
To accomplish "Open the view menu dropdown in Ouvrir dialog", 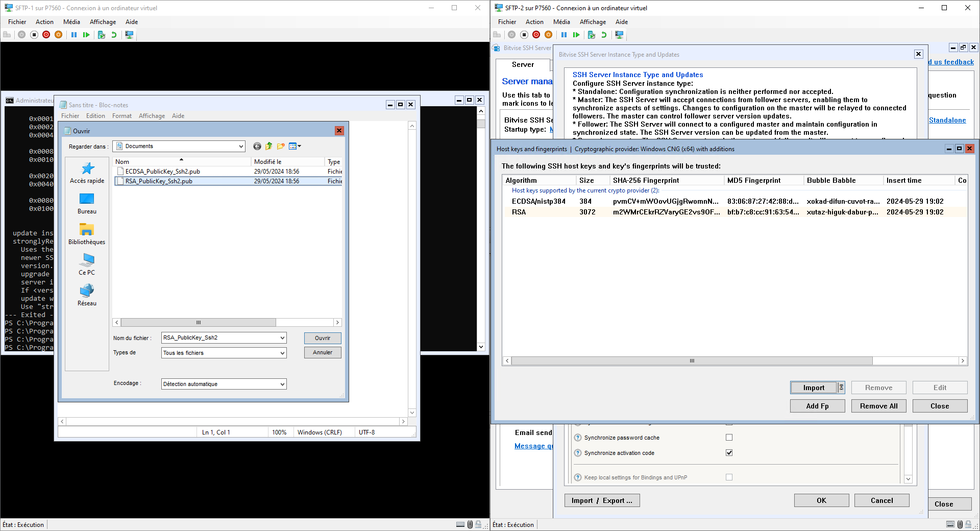I will tap(295, 147).
